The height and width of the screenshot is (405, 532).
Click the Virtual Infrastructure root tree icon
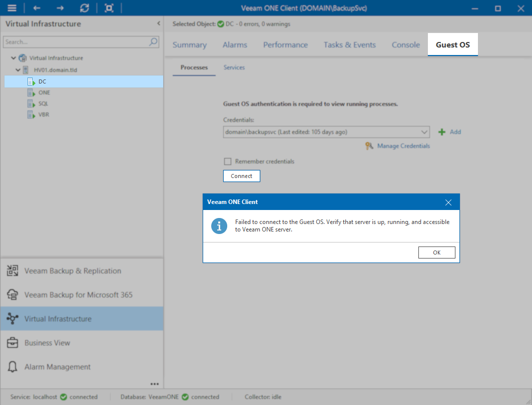tap(23, 58)
